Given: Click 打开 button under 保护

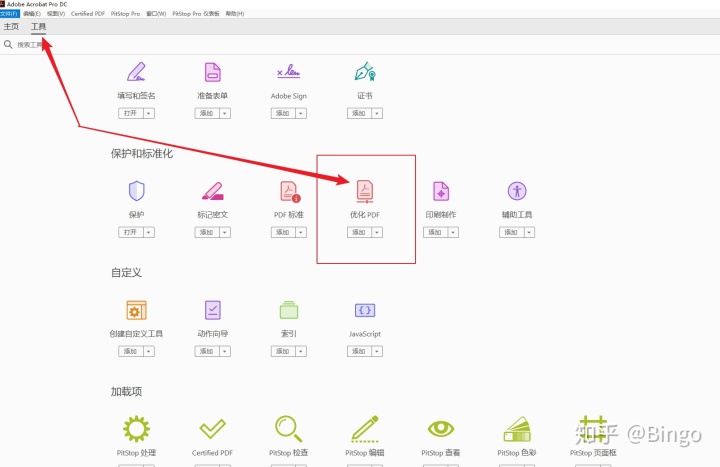Looking at the screenshot, I should tap(131, 232).
